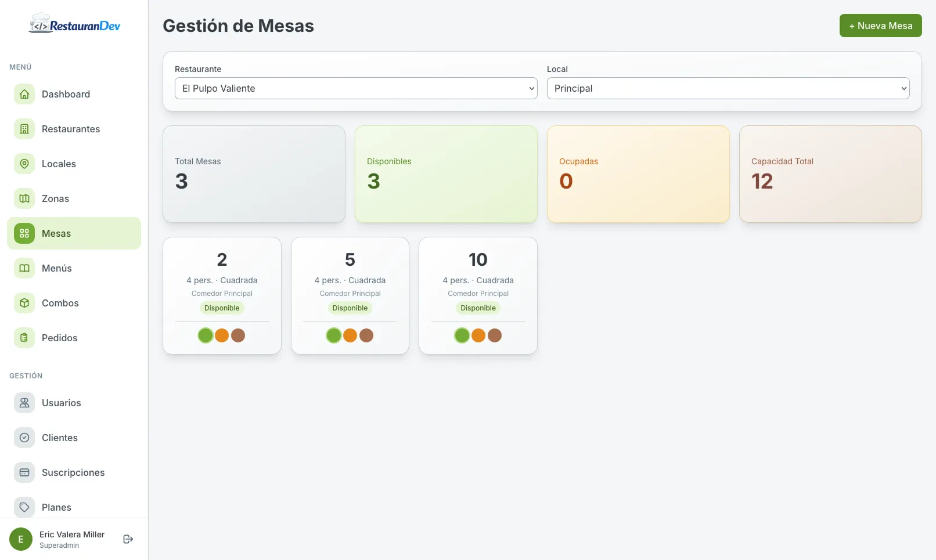Open the Local dropdown showing Principal

728,88
